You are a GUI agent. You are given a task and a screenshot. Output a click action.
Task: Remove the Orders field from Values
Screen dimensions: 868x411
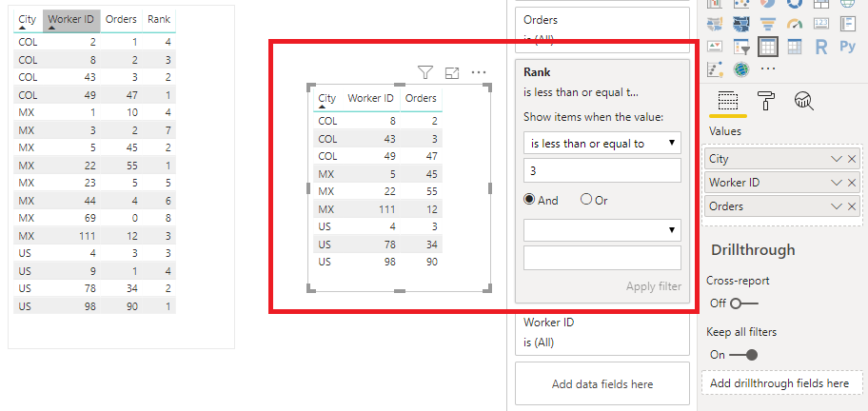(x=852, y=206)
